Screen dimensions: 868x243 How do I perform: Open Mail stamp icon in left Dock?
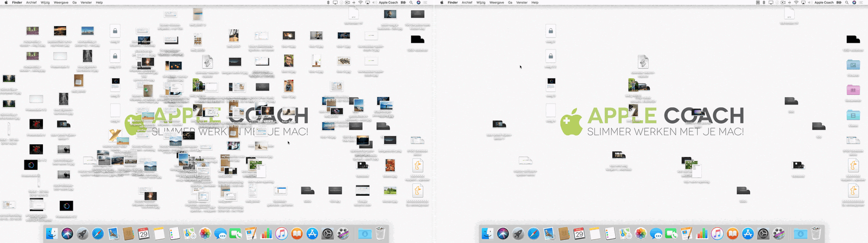(113, 234)
